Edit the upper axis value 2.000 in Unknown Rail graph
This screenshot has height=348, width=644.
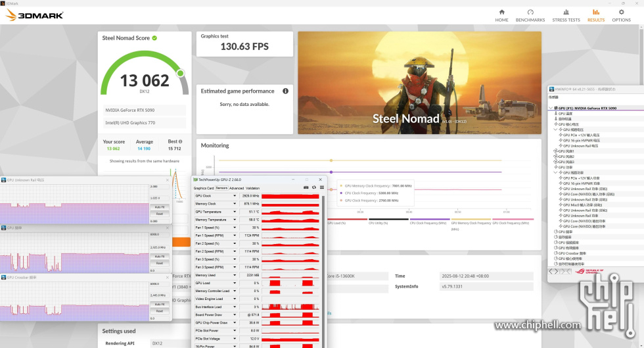pyautogui.click(x=159, y=187)
